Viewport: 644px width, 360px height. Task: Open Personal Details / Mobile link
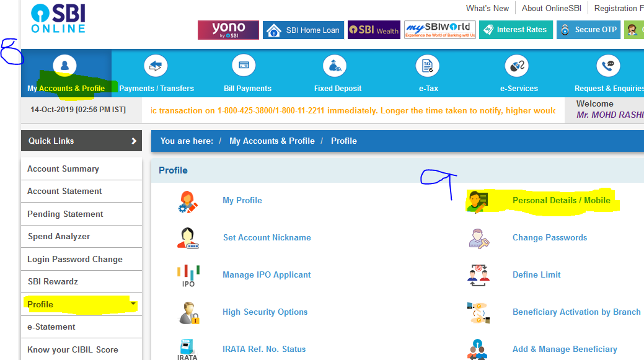click(x=561, y=200)
